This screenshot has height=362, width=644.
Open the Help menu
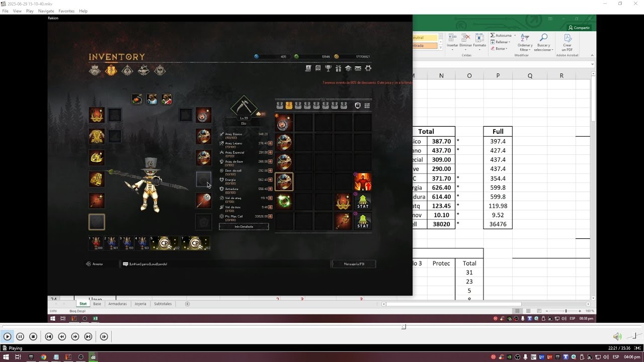tap(83, 11)
